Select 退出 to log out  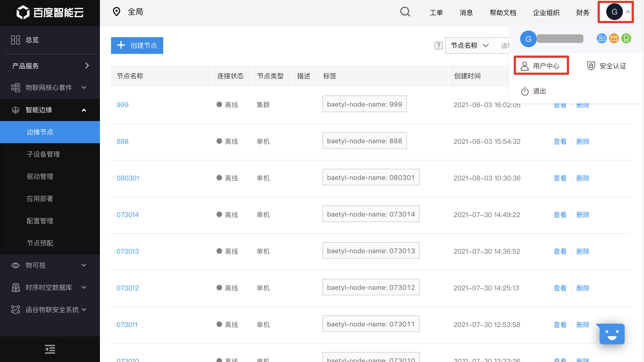pyautogui.click(x=534, y=91)
